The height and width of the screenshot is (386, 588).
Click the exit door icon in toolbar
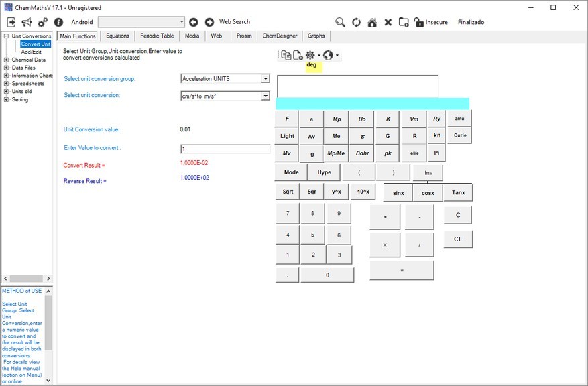pyautogui.click(x=11, y=22)
